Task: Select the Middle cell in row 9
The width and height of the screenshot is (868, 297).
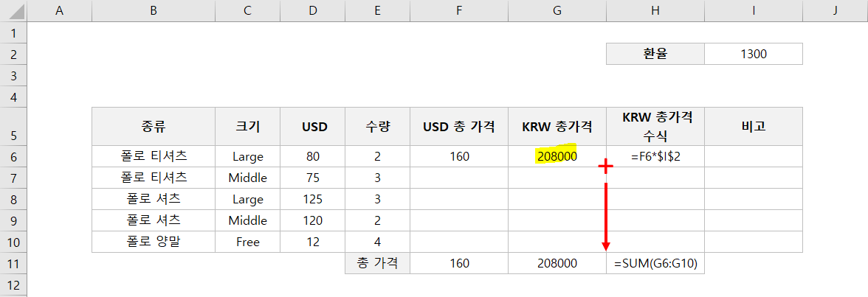Action: [247, 220]
